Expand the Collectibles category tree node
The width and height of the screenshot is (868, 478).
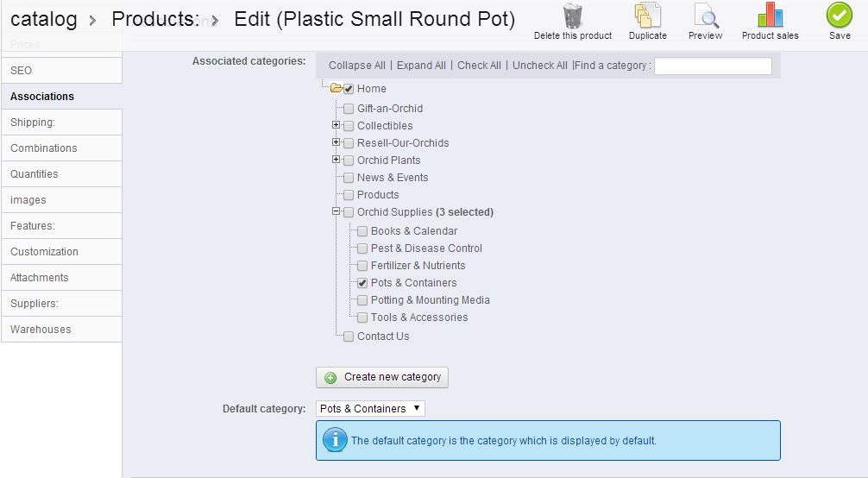pos(337,125)
